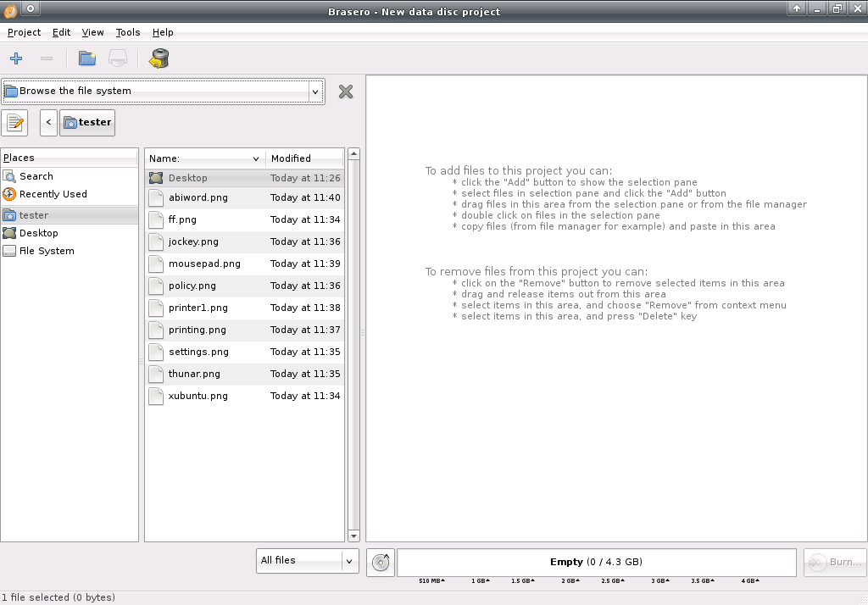The height and width of the screenshot is (605, 868).
Task: Click the Burn... button
Action: point(835,563)
